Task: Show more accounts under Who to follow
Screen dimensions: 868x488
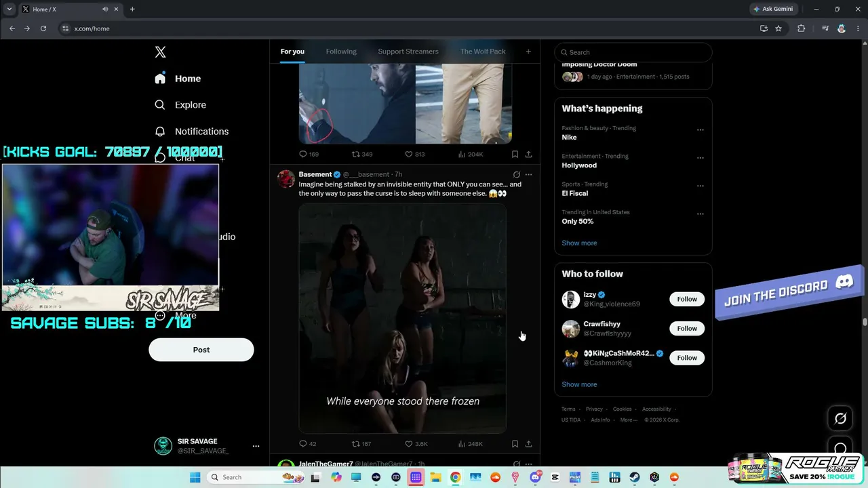Action: 579,384
